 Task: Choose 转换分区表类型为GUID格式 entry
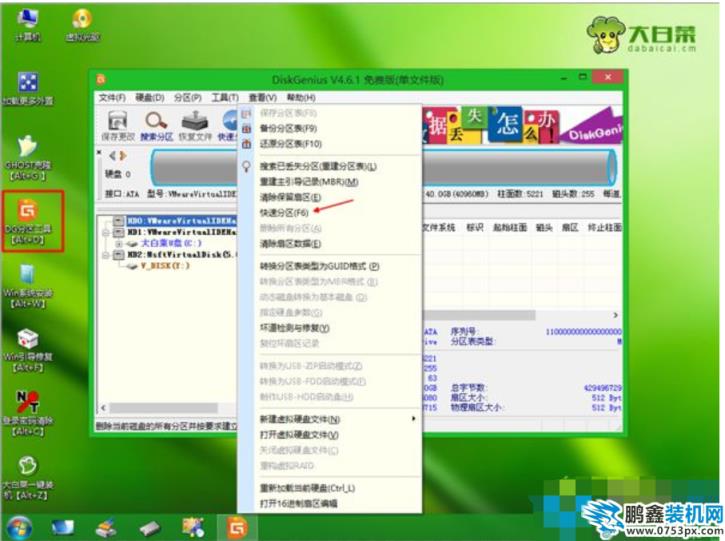pyautogui.click(x=319, y=266)
